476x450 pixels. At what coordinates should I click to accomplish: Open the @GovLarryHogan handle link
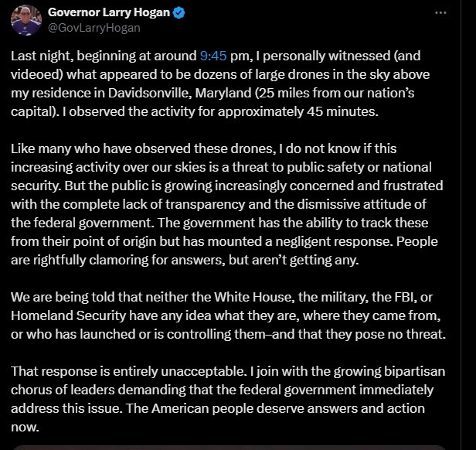tap(94, 28)
